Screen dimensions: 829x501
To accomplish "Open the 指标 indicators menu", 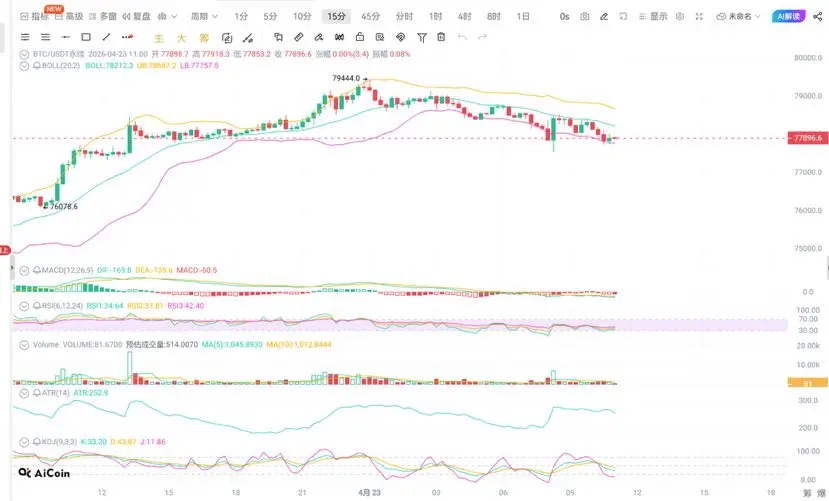I will tap(34, 16).
